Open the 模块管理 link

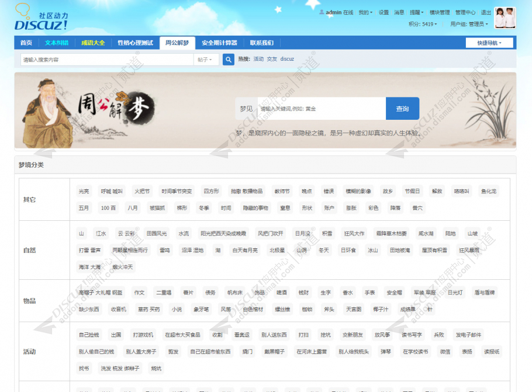(x=440, y=12)
